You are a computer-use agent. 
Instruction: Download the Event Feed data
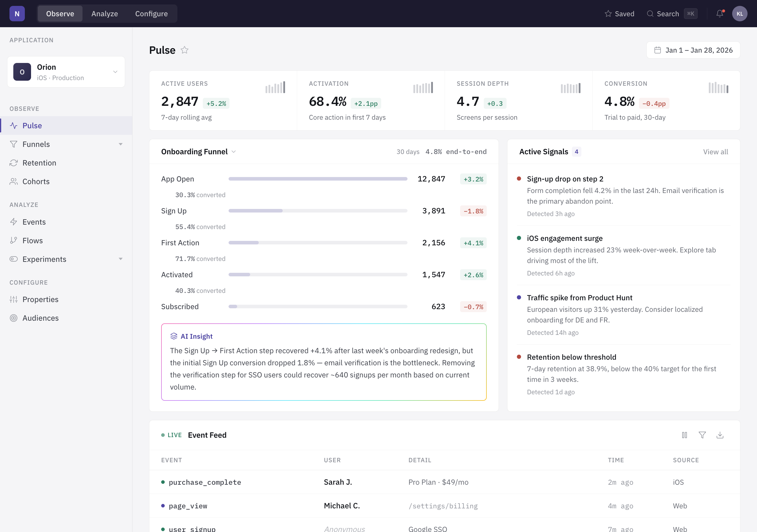[720, 435]
